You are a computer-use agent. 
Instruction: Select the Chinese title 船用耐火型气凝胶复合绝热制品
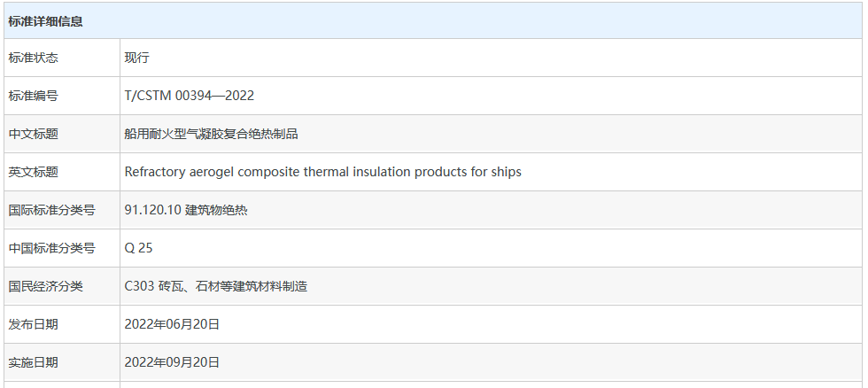click(212, 134)
